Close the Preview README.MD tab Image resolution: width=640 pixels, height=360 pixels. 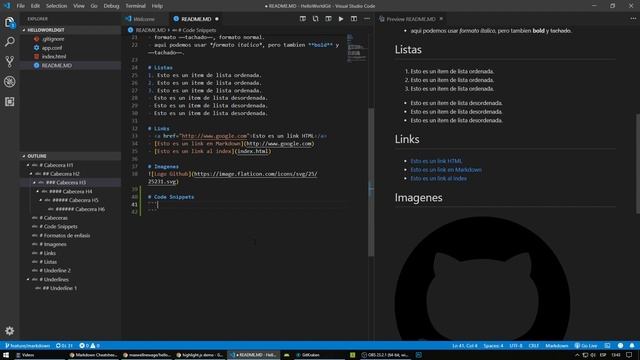[441, 19]
